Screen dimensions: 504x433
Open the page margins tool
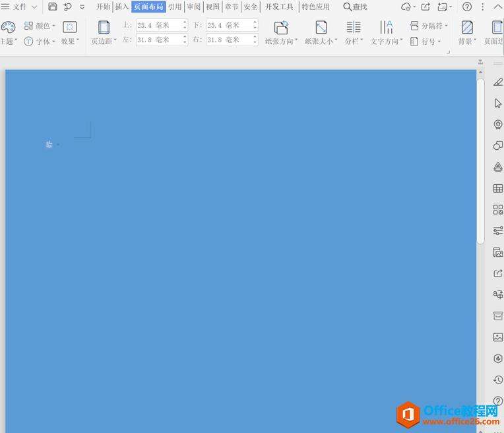click(104, 32)
